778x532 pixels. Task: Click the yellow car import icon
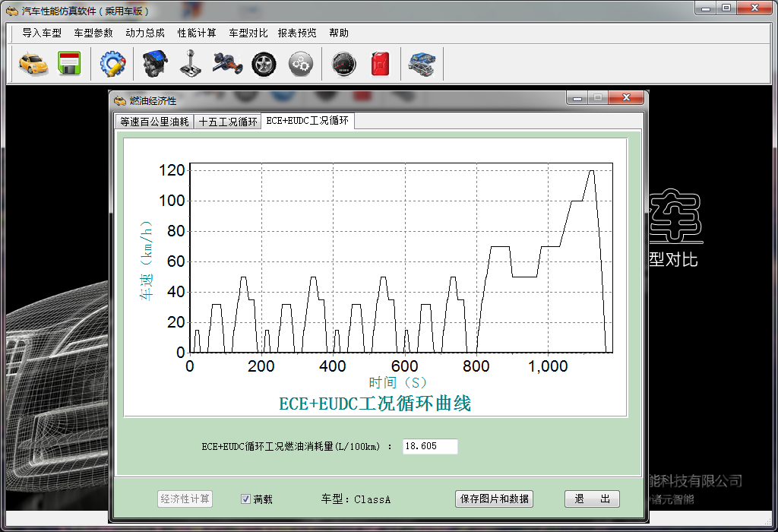point(33,64)
